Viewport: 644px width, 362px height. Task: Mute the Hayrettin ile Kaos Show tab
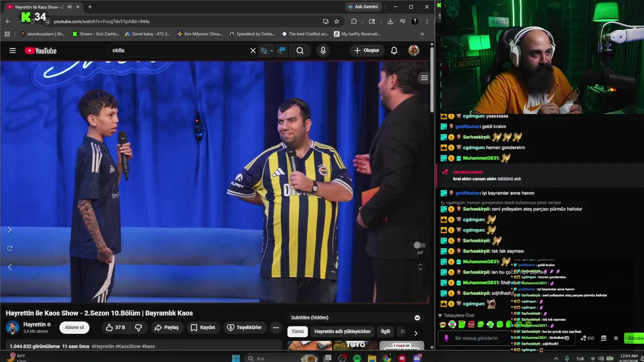[69, 7]
